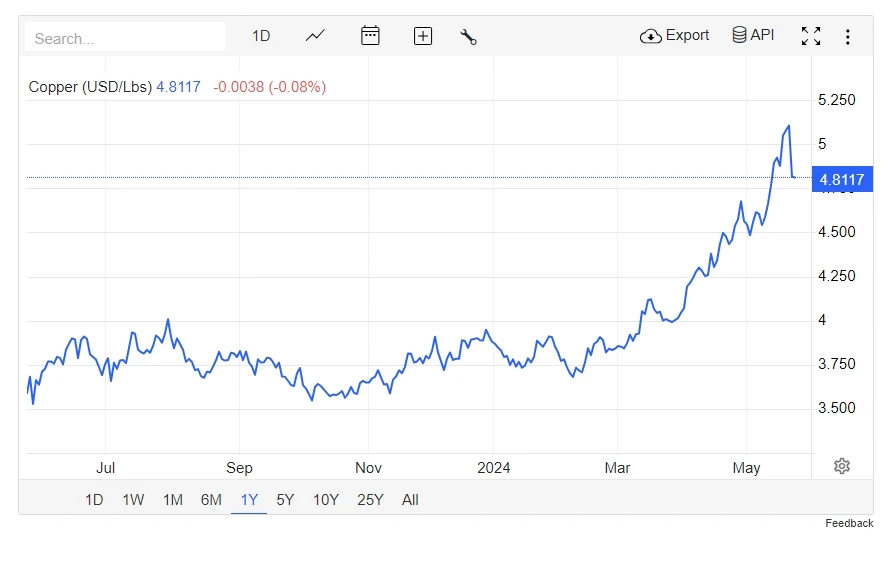Click the Feedback link
This screenshot has height=572, width=881.
[x=849, y=523]
